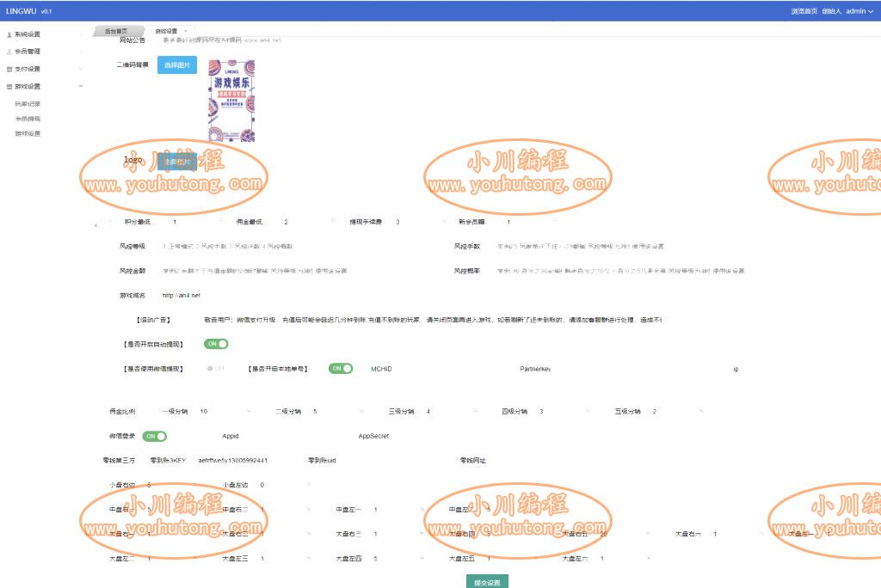Click the 游戏域名 field showing http://an4.net
This screenshot has width=881, height=588.
[298, 296]
